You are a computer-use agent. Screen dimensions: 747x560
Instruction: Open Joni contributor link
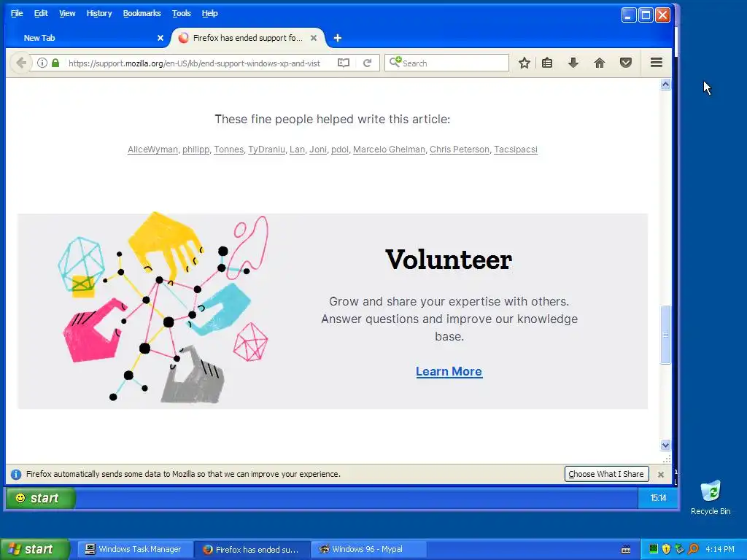tap(318, 149)
